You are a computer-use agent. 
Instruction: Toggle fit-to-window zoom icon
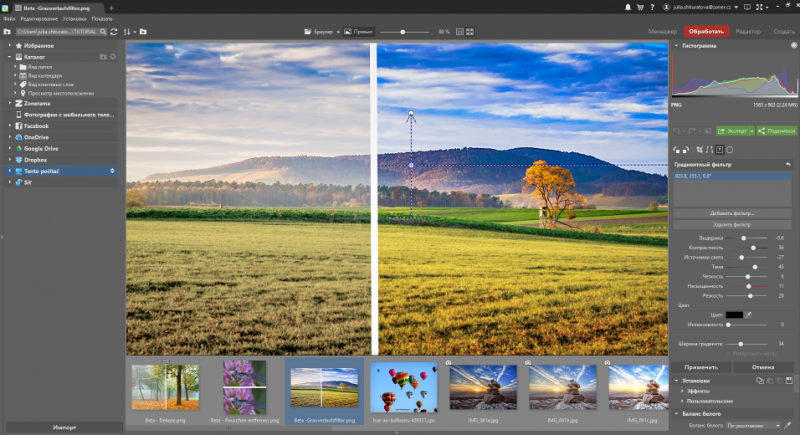(470, 32)
